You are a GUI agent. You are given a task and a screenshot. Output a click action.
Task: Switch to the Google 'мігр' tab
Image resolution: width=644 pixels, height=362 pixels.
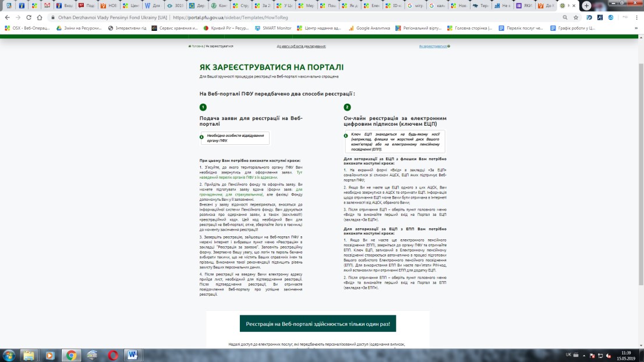coord(415,6)
